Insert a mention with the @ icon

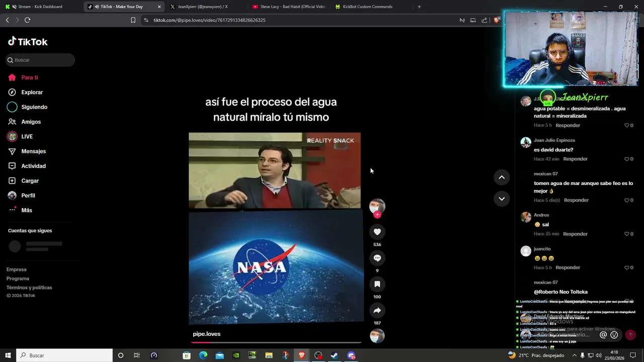click(x=603, y=335)
